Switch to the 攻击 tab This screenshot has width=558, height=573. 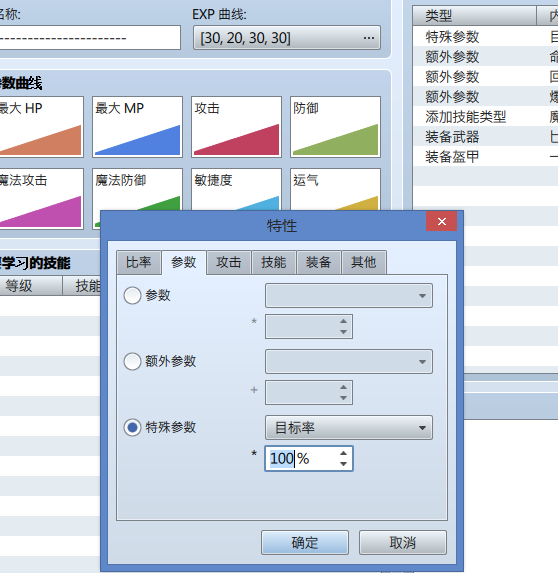(x=229, y=262)
